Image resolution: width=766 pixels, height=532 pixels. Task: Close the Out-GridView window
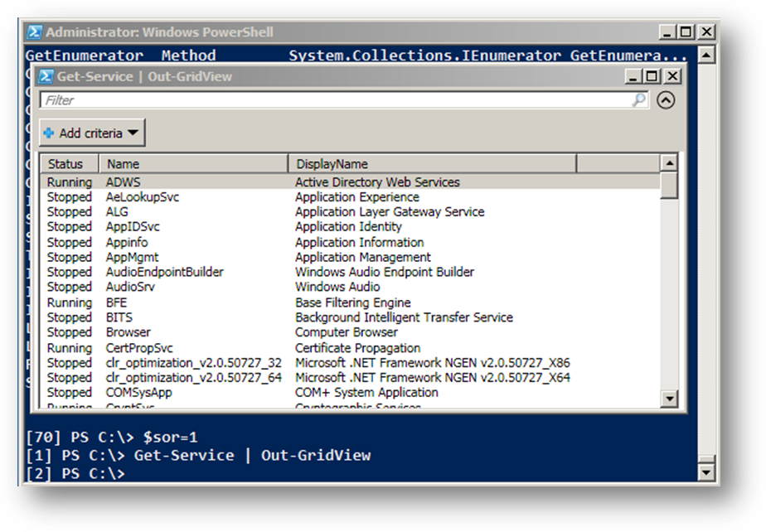[x=672, y=76]
